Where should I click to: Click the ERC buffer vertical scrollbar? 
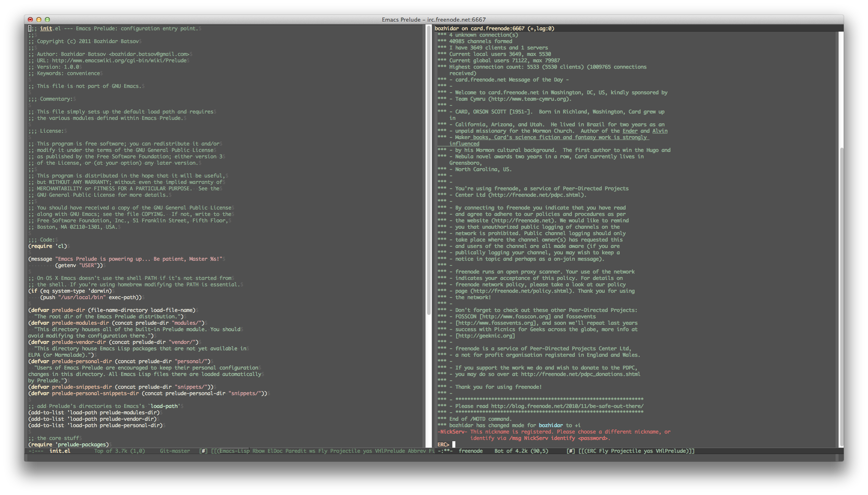click(x=841, y=256)
